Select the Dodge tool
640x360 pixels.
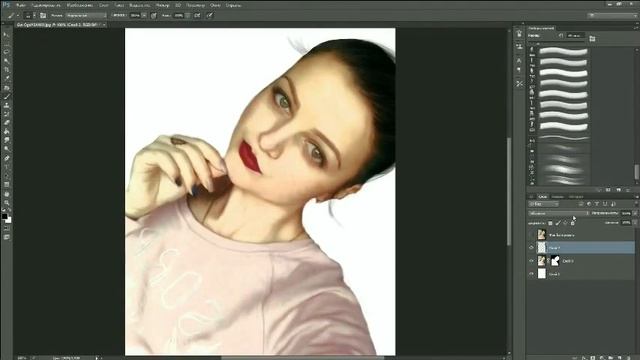[6, 149]
